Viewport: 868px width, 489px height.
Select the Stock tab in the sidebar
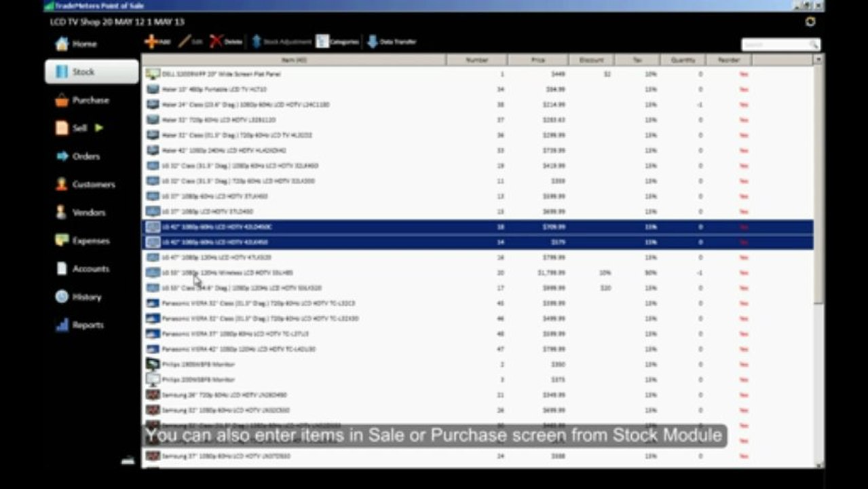[92, 72]
